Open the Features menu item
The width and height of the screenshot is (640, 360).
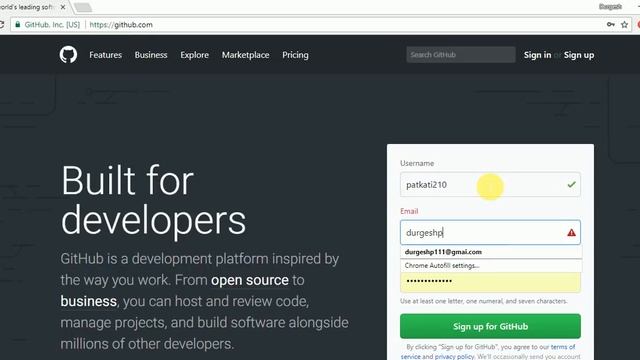coord(105,55)
